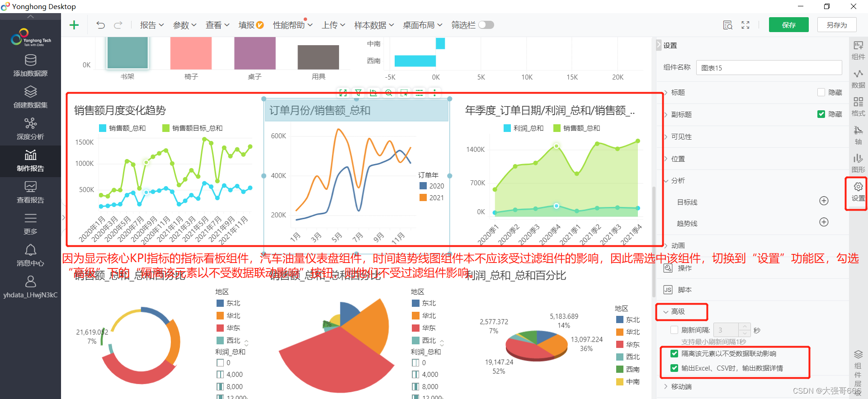Open the 参数 menu

coord(184,25)
